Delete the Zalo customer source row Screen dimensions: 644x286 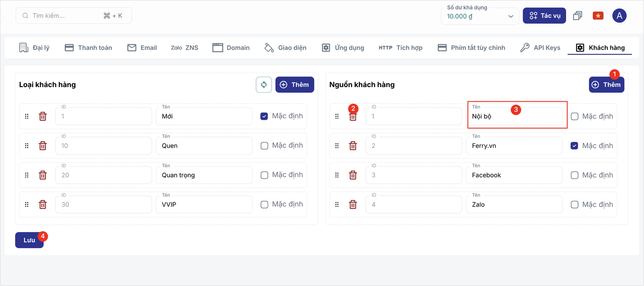pos(353,204)
